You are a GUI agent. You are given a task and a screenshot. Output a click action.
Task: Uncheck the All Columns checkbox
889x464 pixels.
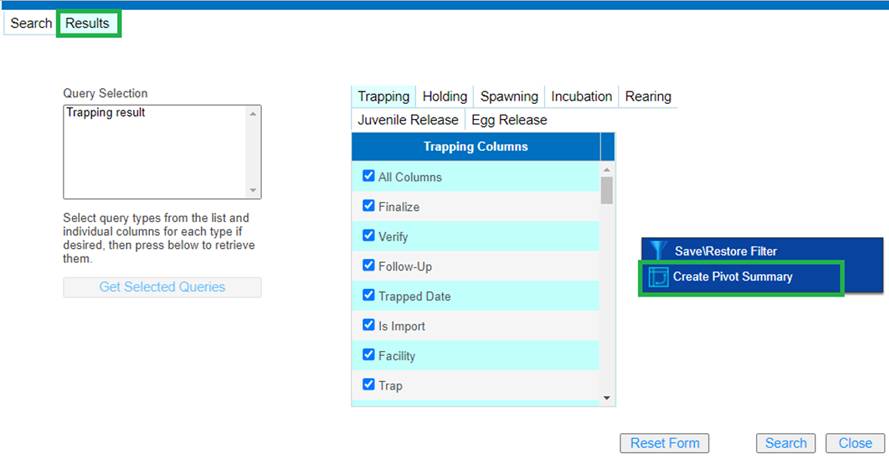click(x=368, y=177)
